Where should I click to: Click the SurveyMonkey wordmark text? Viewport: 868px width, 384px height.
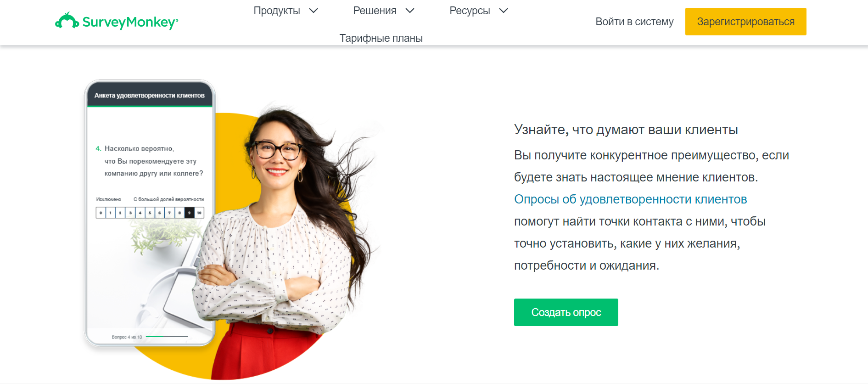tap(130, 22)
